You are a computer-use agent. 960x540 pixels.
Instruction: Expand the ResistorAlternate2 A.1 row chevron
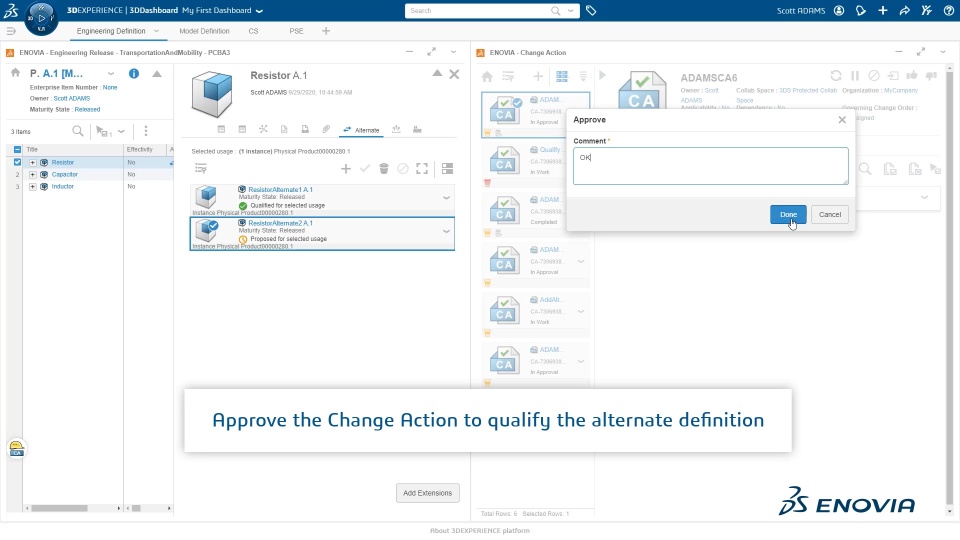pyautogui.click(x=446, y=231)
